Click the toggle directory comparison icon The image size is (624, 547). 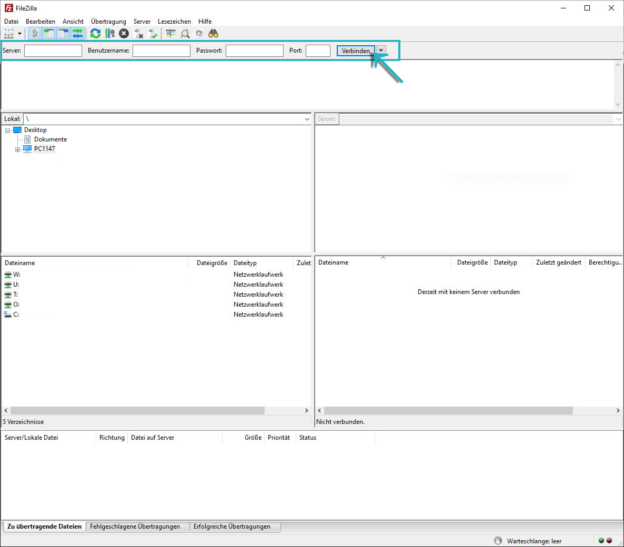(185, 33)
